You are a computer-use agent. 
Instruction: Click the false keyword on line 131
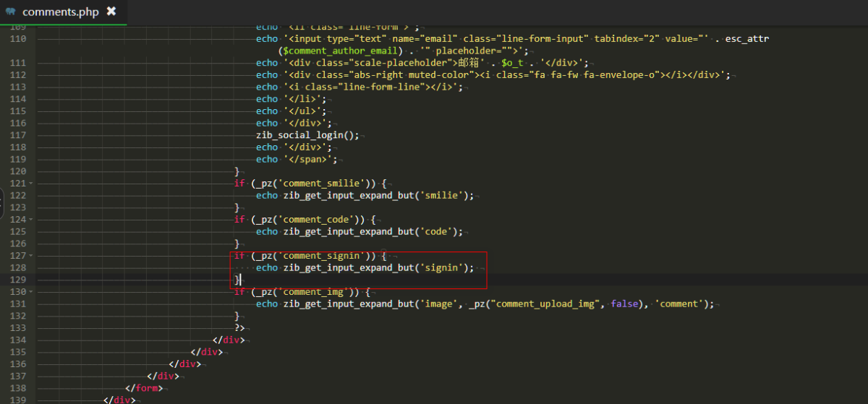point(625,304)
